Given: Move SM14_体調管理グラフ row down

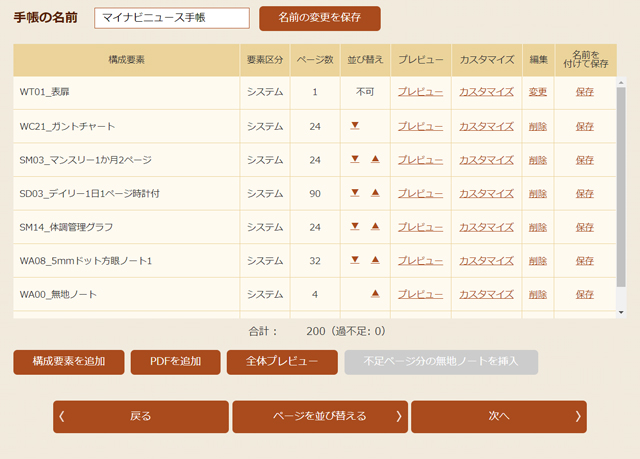Looking at the screenshot, I should (x=355, y=226).
